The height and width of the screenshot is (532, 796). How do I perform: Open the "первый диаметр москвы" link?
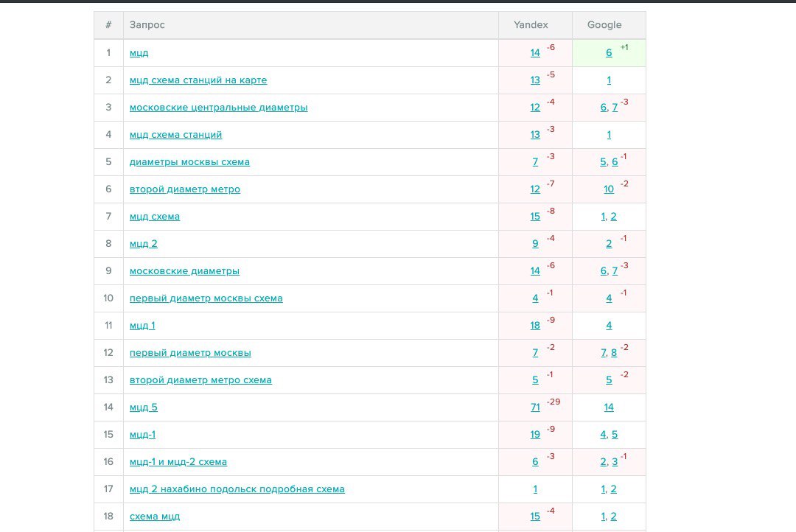[x=190, y=353]
